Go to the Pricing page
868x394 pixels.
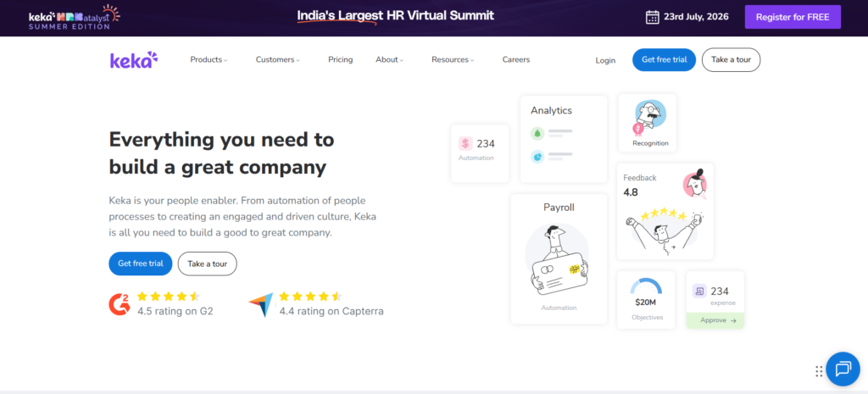(341, 60)
